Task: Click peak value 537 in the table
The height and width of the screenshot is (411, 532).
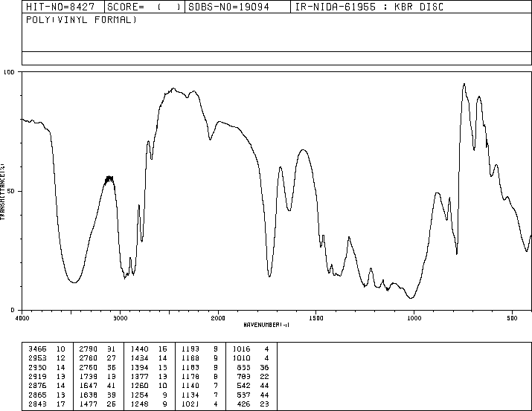Action: [x=243, y=395]
